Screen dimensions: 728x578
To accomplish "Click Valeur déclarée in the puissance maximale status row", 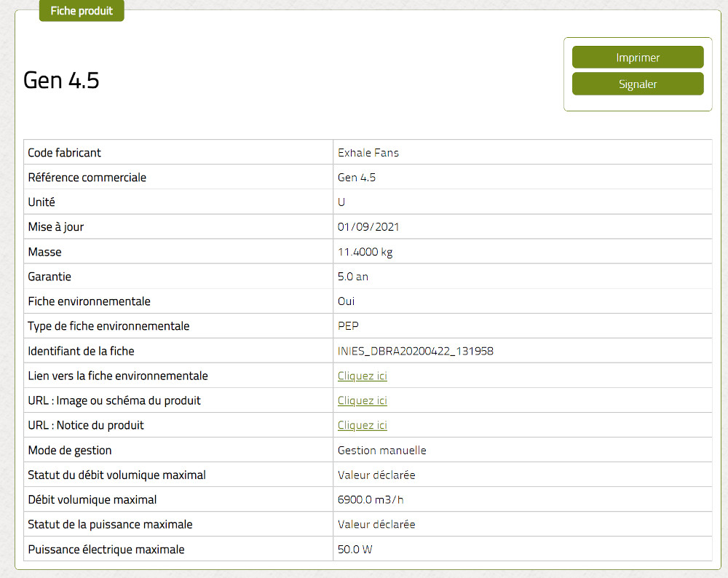I will click(376, 524).
